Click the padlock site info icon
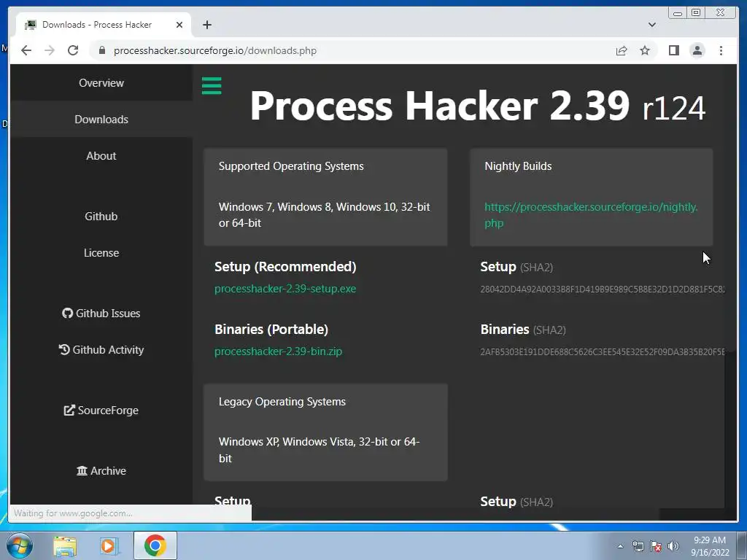This screenshot has height=560, width=747. point(101,50)
